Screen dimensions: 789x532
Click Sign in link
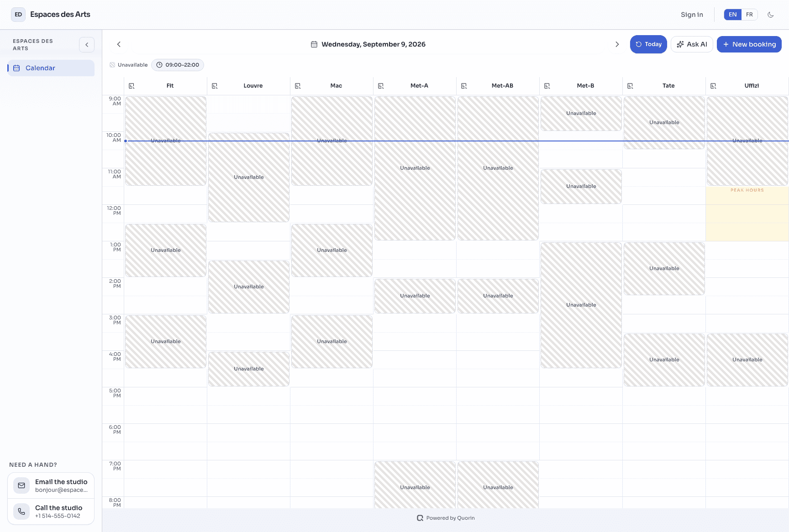click(x=692, y=15)
